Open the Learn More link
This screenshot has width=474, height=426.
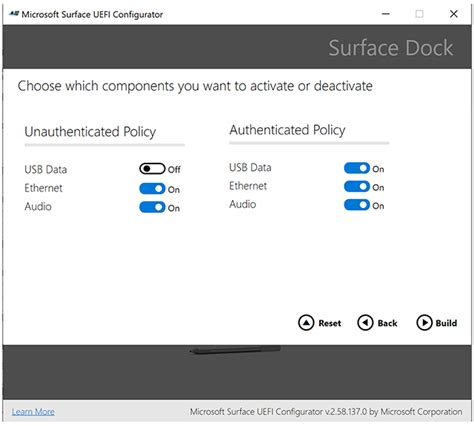[33, 412]
